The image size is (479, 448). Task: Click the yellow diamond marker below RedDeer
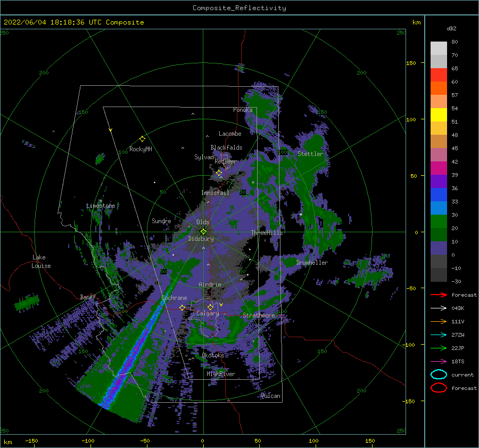pyautogui.click(x=219, y=173)
